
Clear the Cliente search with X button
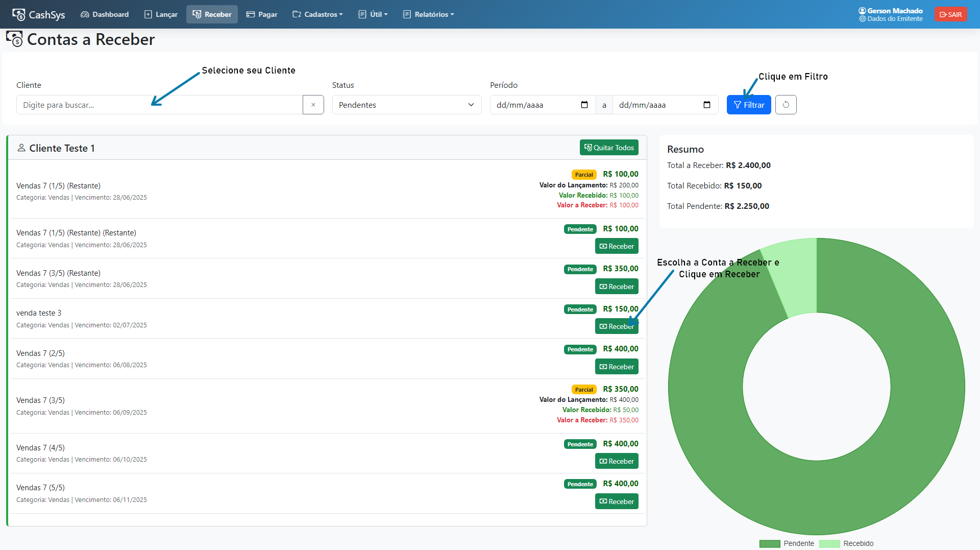pos(313,105)
